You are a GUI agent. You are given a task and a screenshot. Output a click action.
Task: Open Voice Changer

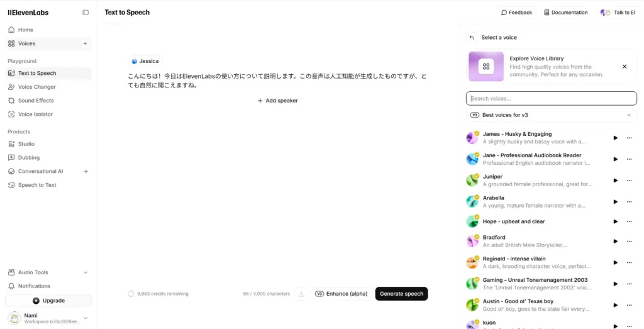point(48,87)
